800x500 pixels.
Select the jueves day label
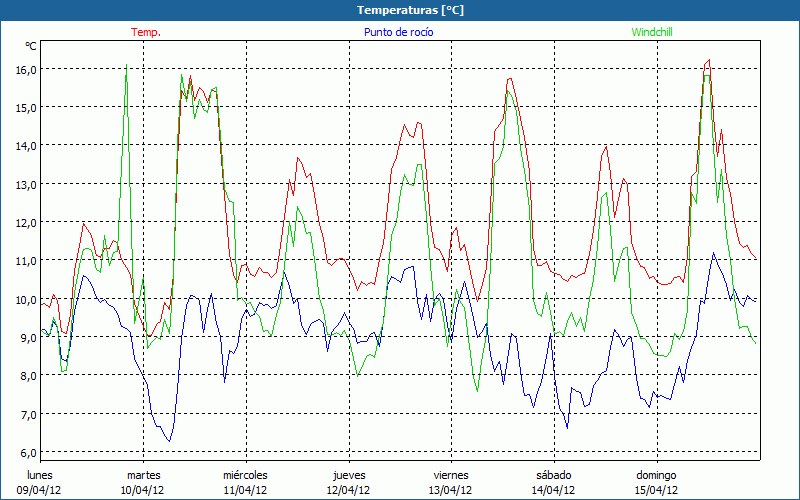click(348, 475)
